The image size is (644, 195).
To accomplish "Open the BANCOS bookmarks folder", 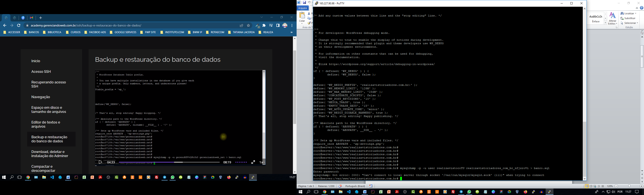I will pos(31,32).
